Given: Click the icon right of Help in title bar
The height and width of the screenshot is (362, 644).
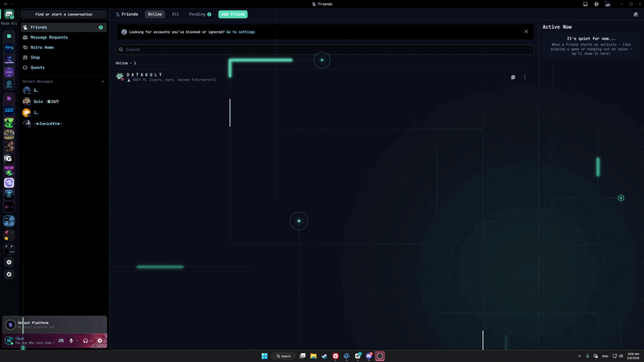Looking at the screenshot, I should pyautogui.click(x=608, y=4).
